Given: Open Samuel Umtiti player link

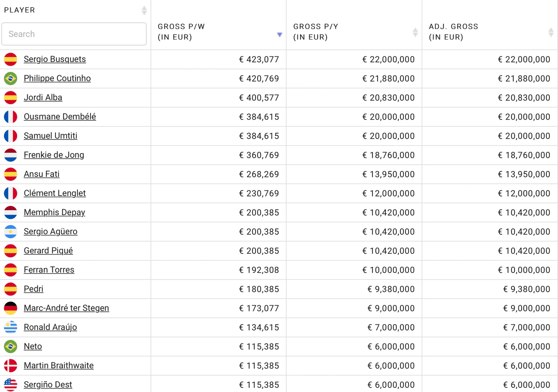Looking at the screenshot, I should 50,136.
